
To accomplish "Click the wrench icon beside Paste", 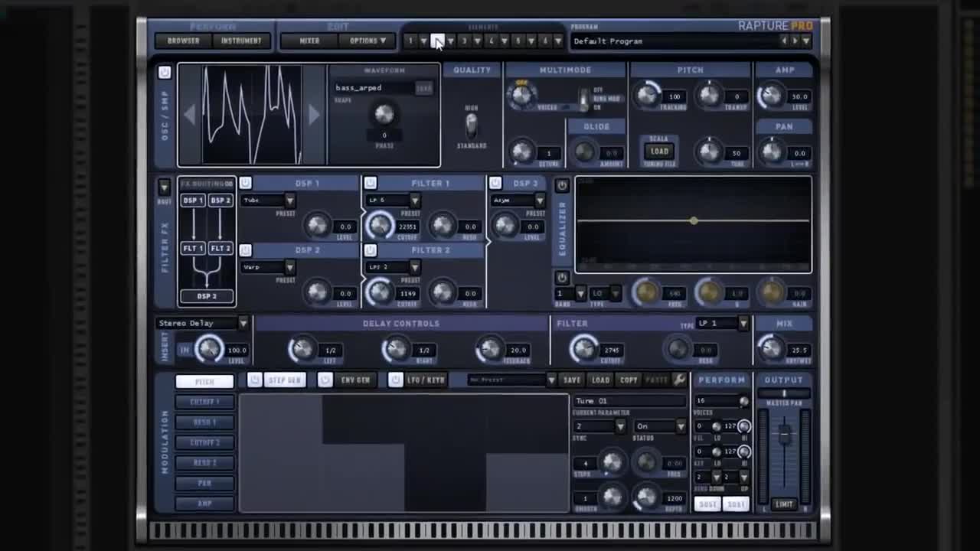I will [x=679, y=380].
